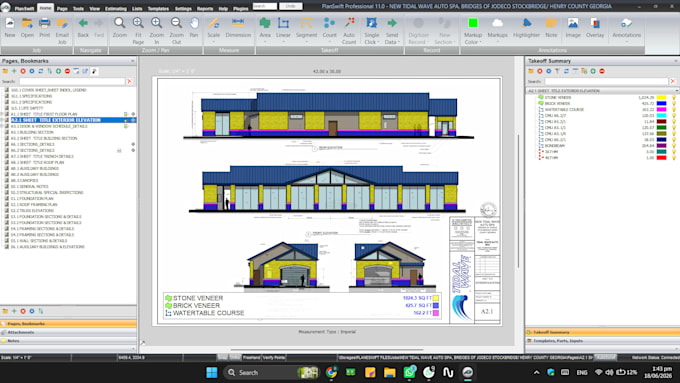
Task: Click the BRICK VENEER blue color swatch
Action: pyautogui.click(x=661, y=104)
